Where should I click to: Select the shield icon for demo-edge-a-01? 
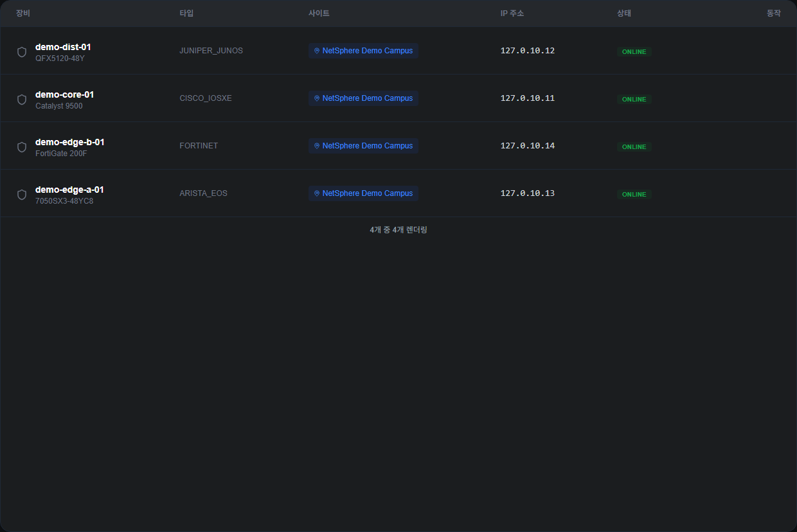point(22,195)
